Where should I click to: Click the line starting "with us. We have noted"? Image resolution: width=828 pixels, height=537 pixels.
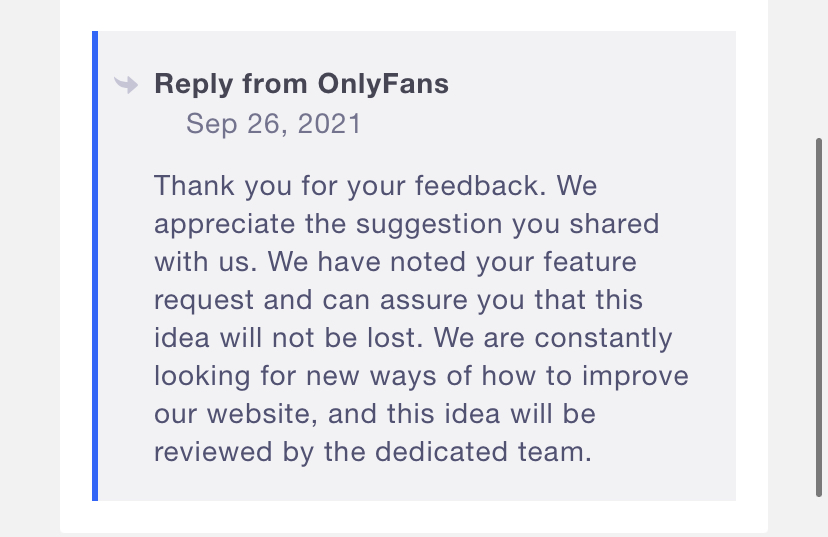pos(395,262)
